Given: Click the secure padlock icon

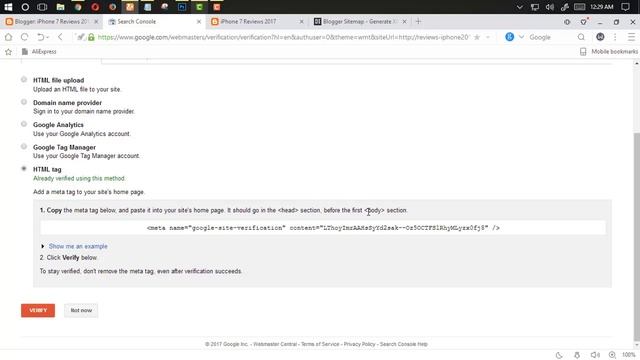Looking at the screenshot, I should [91, 37].
